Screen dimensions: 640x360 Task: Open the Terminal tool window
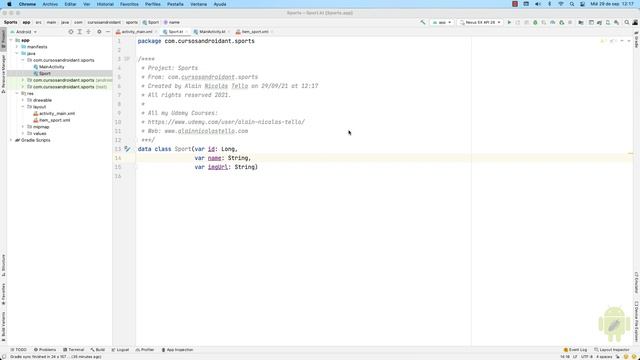pos(74,350)
